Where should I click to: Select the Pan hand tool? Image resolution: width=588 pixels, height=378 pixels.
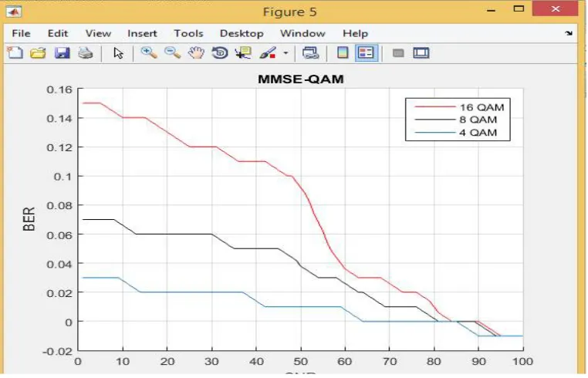pyautogui.click(x=197, y=53)
